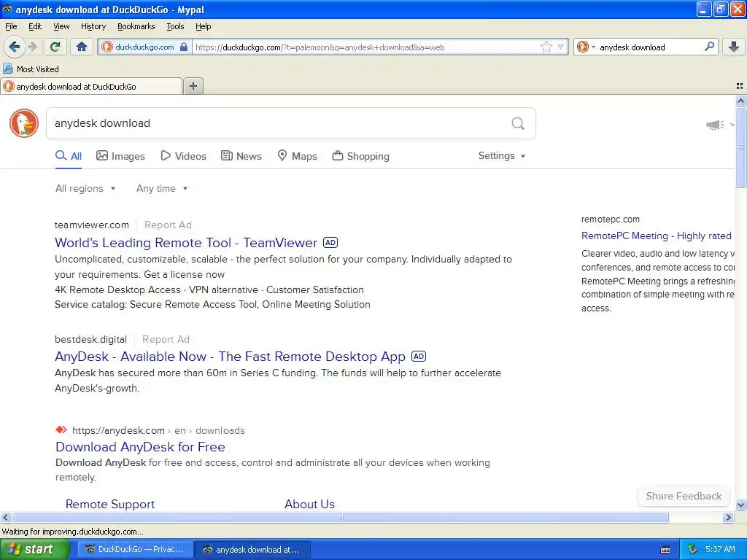The width and height of the screenshot is (747, 560).
Task: Reload the page with the refresh icon
Action: (55, 47)
